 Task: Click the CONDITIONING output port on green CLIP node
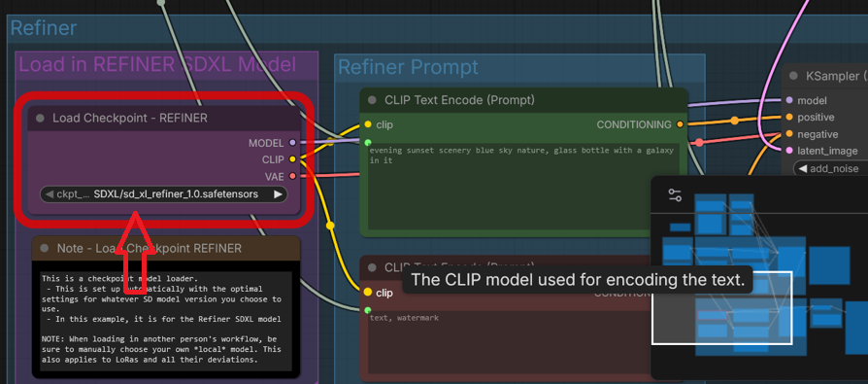680,124
